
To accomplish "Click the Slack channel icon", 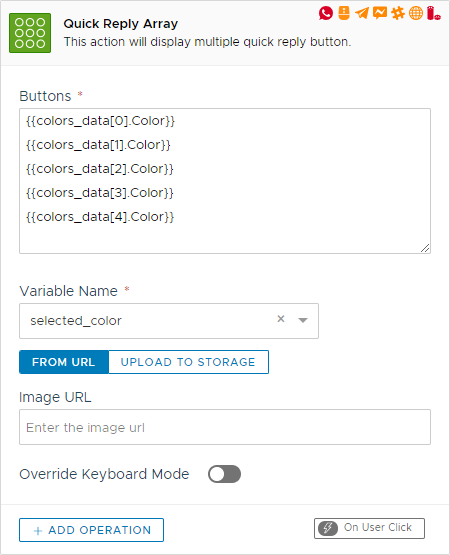I will [x=398, y=13].
